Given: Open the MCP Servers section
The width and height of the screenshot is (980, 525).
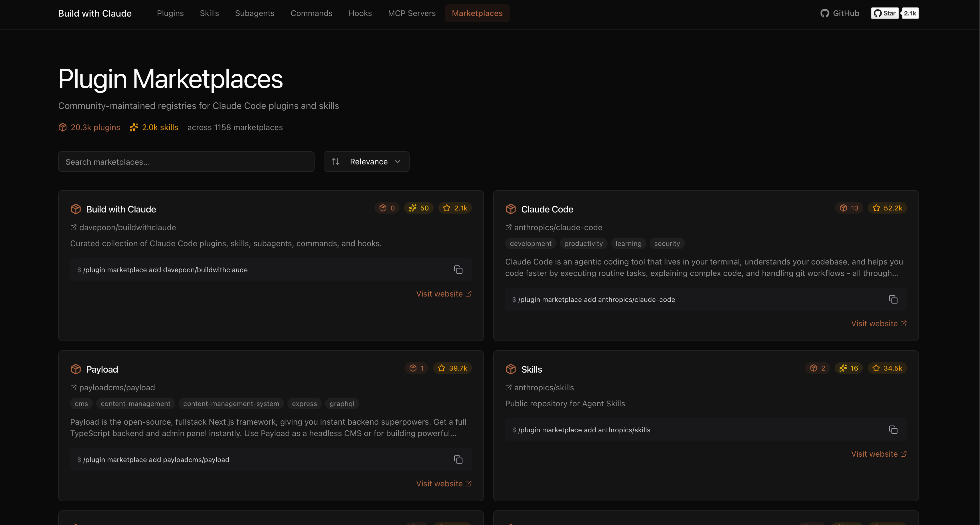Looking at the screenshot, I should pyautogui.click(x=412, y=13).
